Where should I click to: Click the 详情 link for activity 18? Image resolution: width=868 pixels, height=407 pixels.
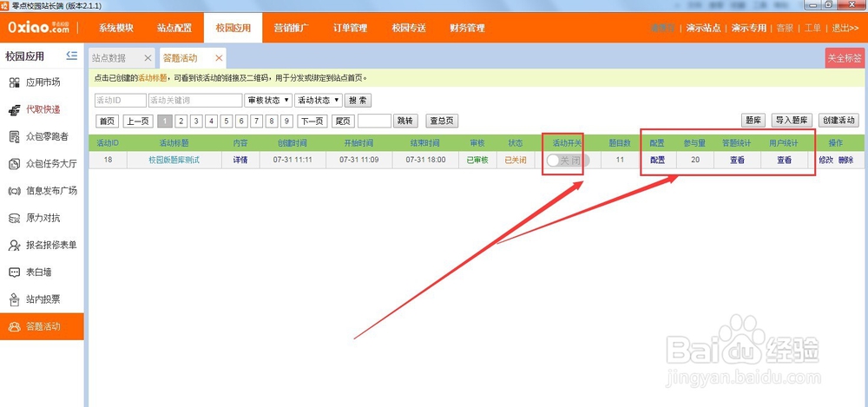click(x=240, y=161)
